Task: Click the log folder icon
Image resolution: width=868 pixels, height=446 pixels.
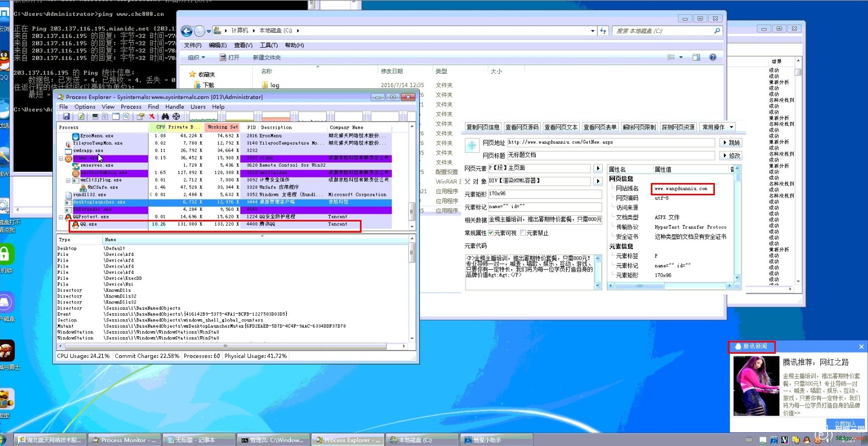Action: coord(265,85)
